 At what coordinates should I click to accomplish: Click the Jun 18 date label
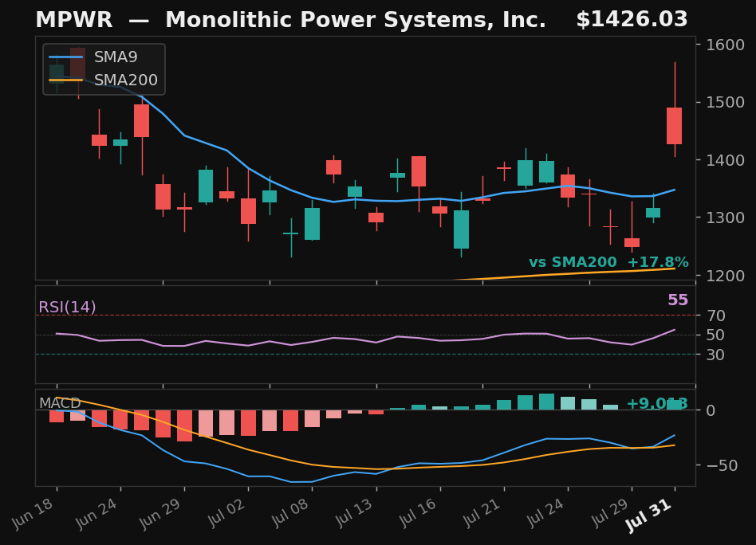[33, 513]
